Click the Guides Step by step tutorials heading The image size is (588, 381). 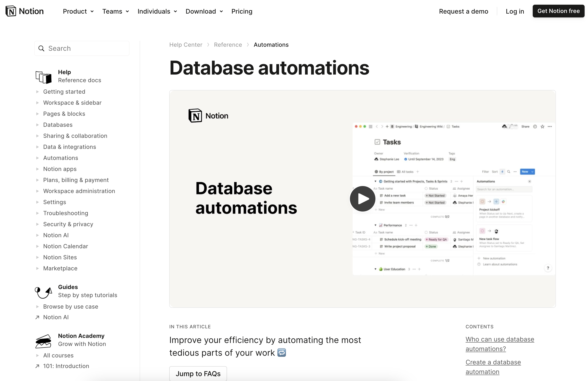[x=87, y=291]
